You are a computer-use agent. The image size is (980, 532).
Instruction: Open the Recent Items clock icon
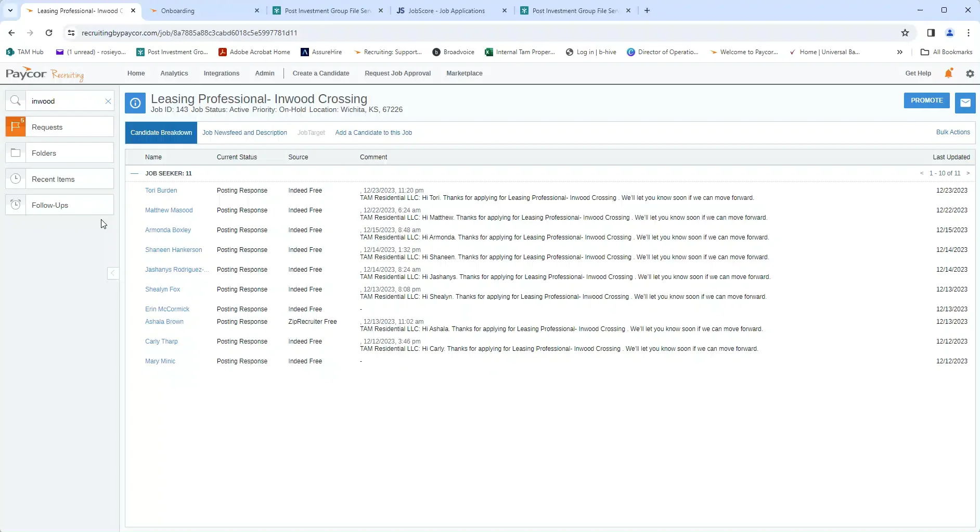pyautogui.click(x=16, y=179)
